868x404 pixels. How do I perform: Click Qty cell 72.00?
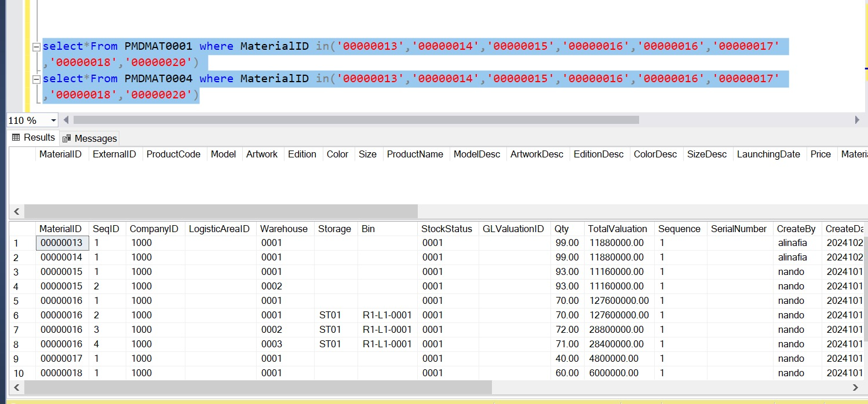[567, 330]
